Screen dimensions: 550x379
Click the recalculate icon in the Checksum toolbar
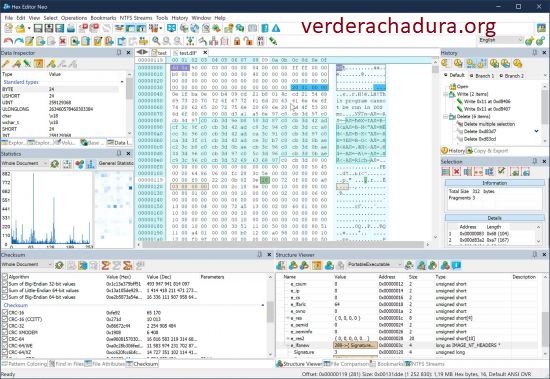click(x=59, y=265)
